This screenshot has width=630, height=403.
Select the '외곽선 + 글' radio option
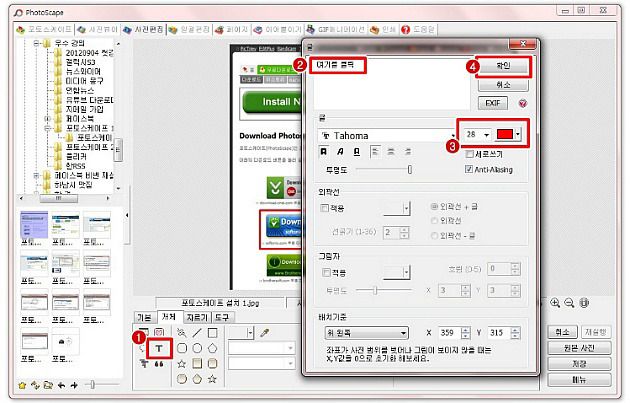(x=434, y=207)
